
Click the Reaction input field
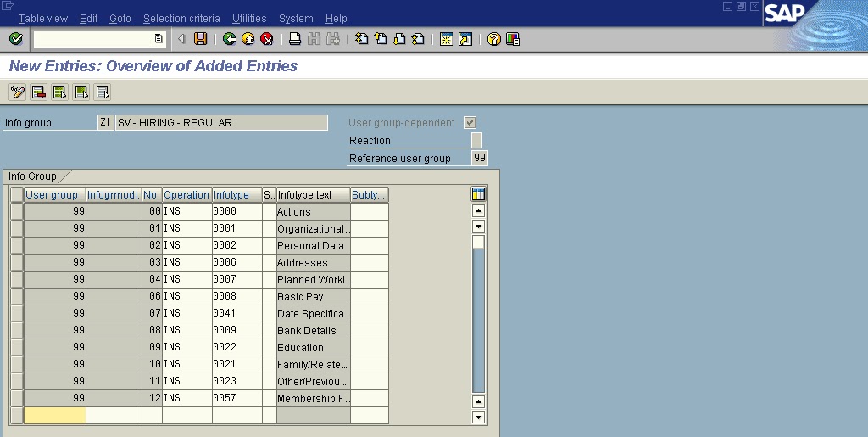[x=476, y=140]
